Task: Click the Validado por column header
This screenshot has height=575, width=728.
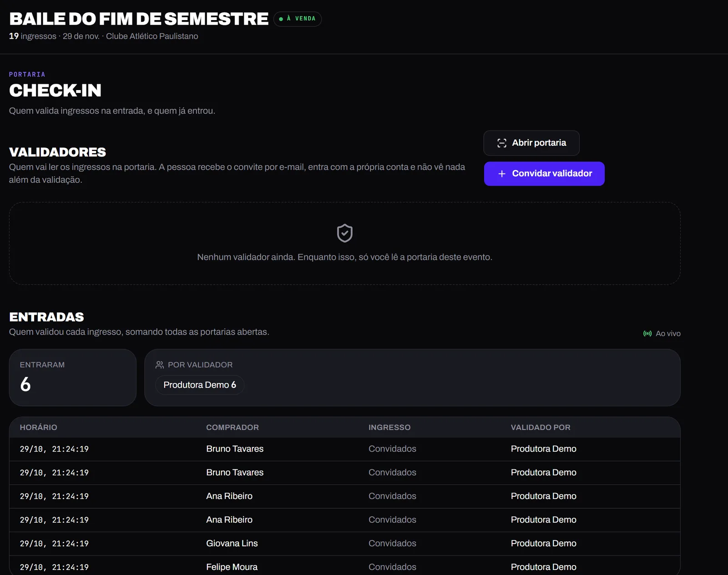Action: [541, 427]
